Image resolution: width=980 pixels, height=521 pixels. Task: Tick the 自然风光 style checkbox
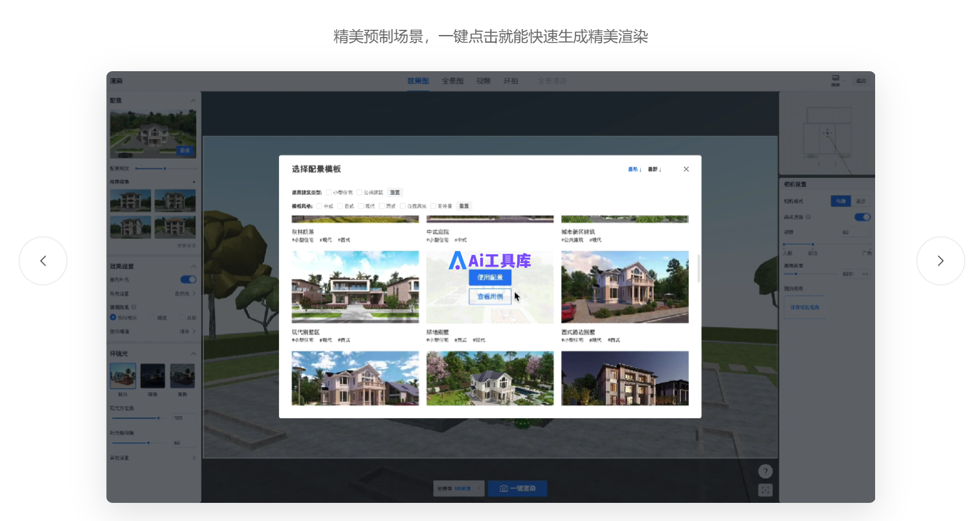coord(403,206)
